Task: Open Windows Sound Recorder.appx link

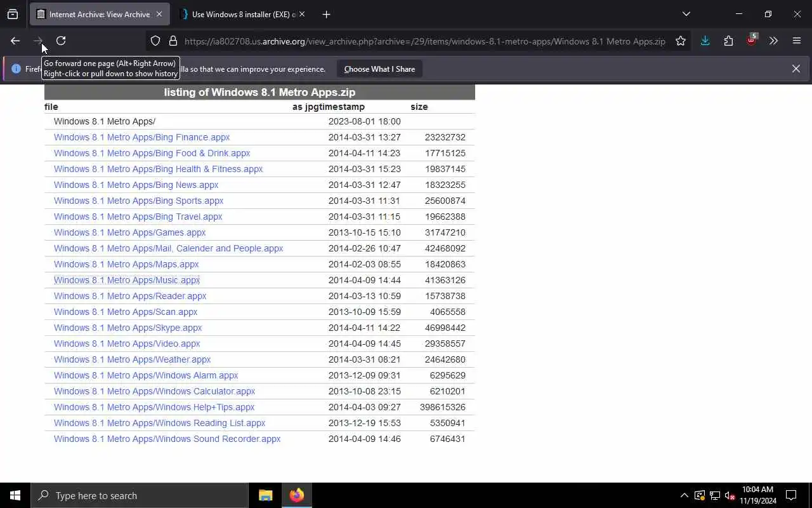Action: coord(167,439)
